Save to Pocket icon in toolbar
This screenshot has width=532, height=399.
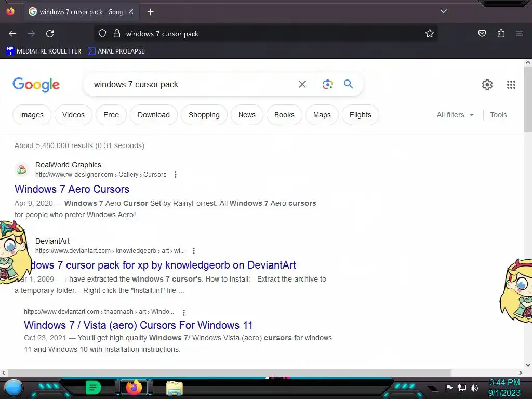pos(482,33)
